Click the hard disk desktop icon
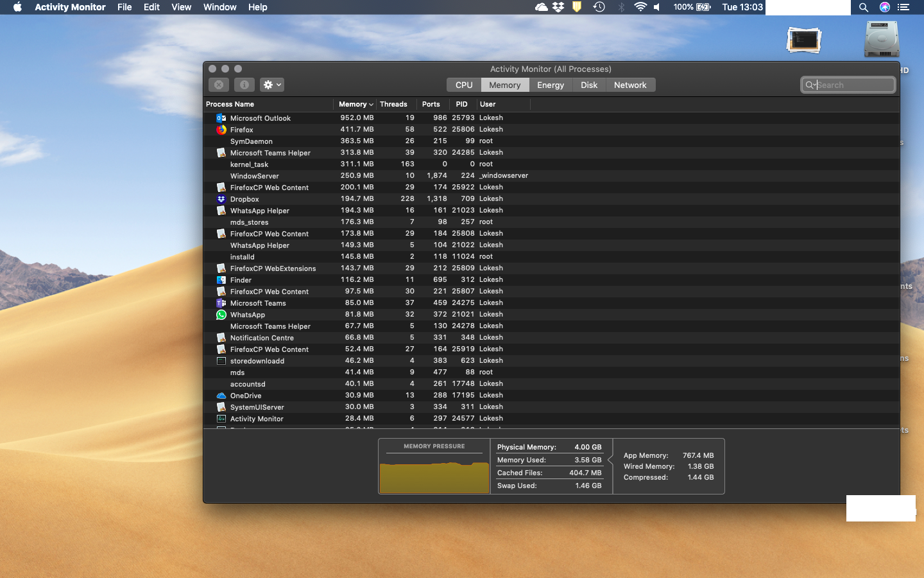The image size is (924, 578). click(882, 39)
